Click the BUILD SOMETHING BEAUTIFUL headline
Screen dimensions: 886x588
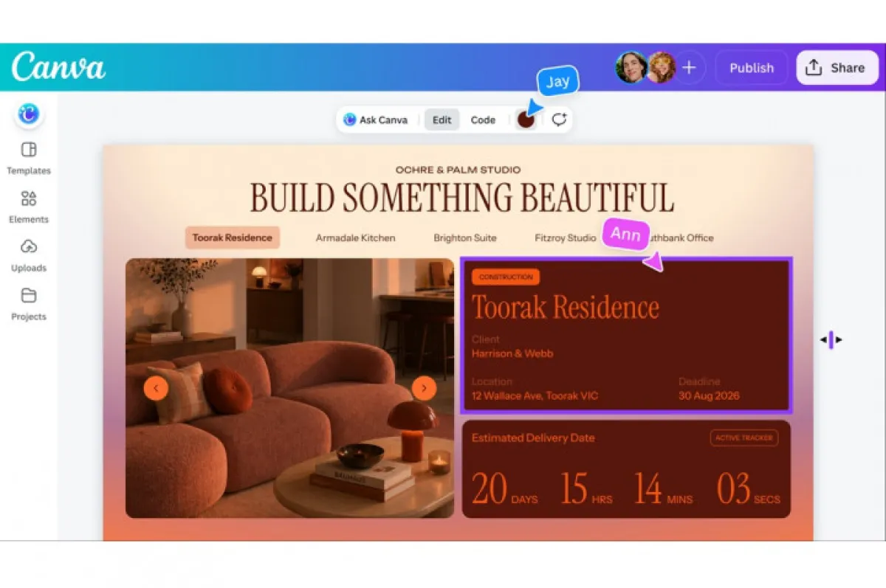click(x=462, y=198)
